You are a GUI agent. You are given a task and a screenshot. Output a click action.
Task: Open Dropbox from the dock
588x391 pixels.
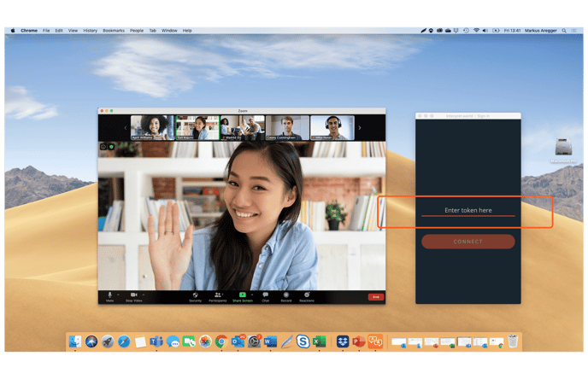click(x=343, y=341)
